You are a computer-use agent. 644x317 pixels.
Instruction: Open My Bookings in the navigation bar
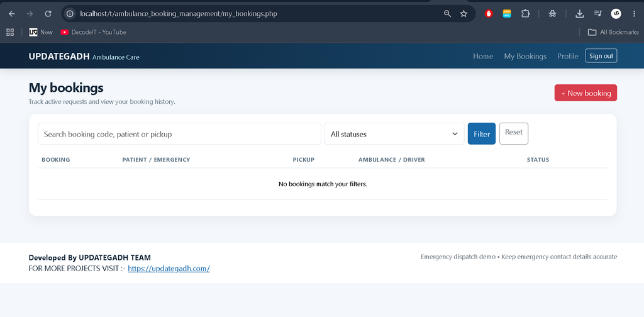[x=525, y=56]
